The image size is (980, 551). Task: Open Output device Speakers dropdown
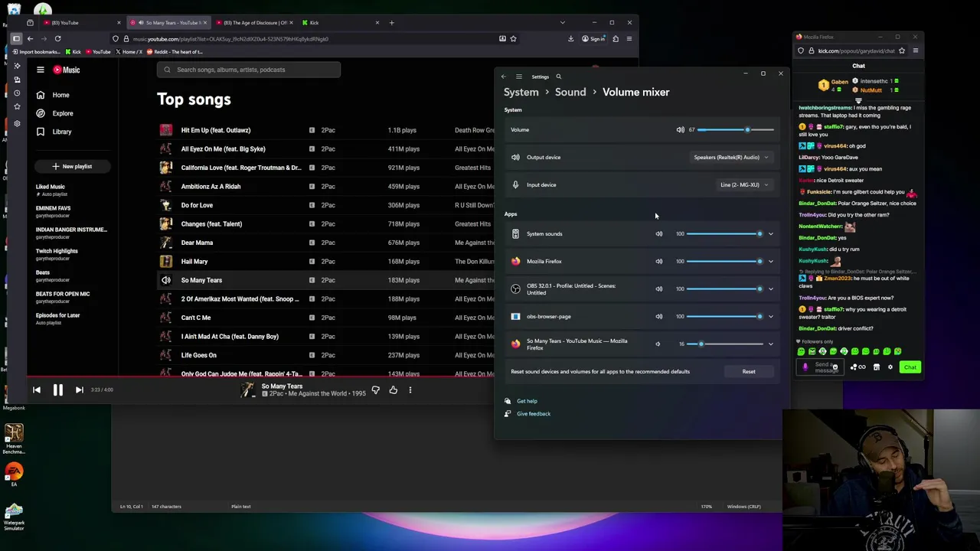730,158
